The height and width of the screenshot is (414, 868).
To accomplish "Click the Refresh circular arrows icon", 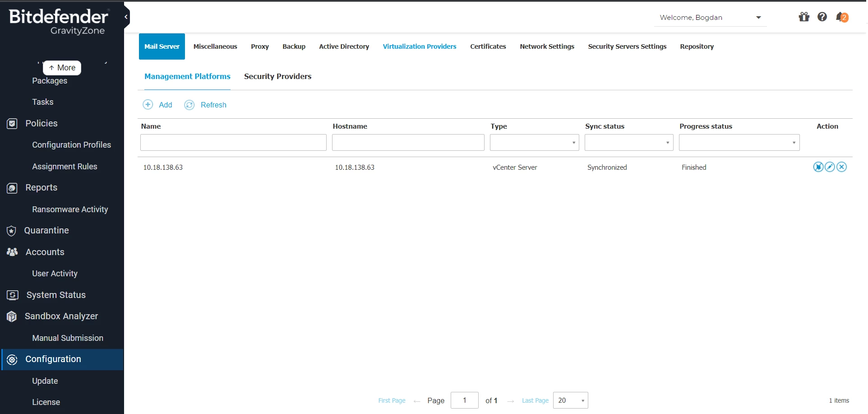I will tap(189, 105).
